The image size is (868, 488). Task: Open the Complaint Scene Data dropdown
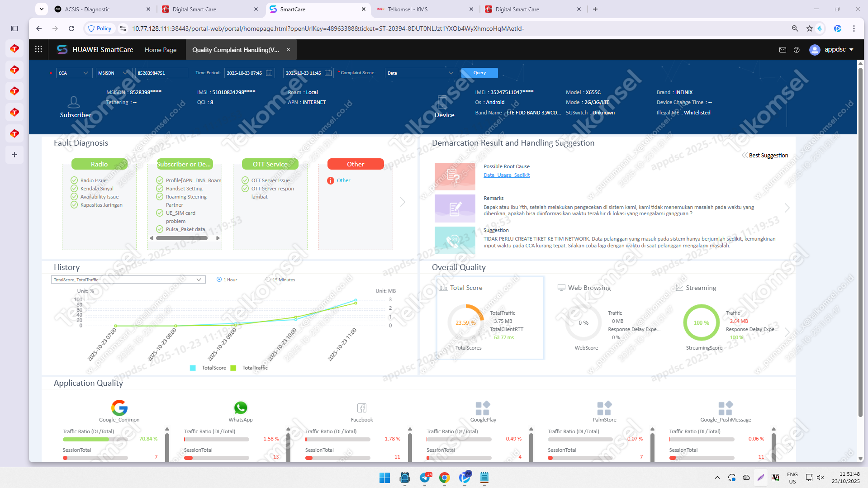coord(421,73)
